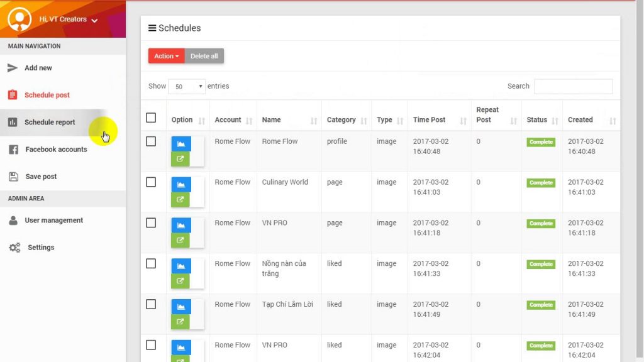This screenshot has height=362, width=644.
Task: Select the Schedule post icon in sidebar
Action: [14, 94]
